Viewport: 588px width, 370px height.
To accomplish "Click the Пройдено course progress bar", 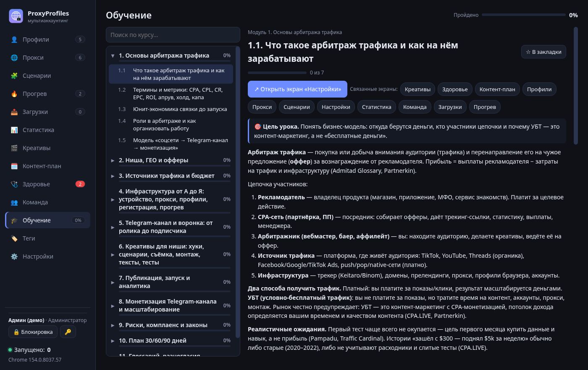I will tap(524, 15).
